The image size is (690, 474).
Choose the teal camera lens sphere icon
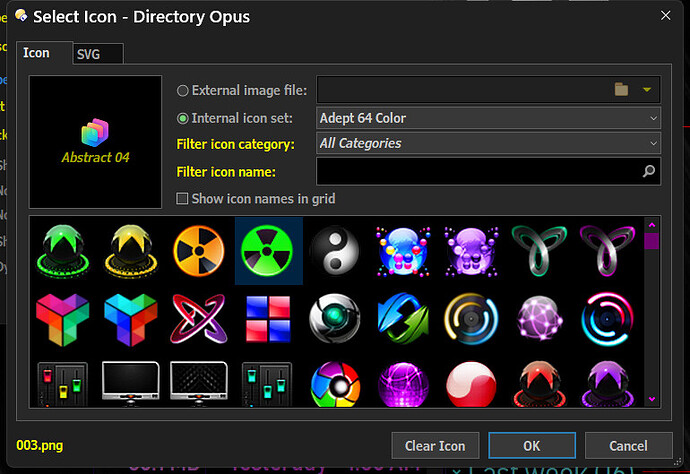(x=335, y=318)
